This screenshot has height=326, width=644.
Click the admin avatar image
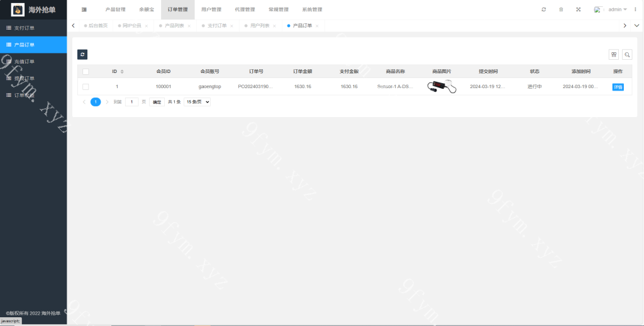point(599,9)
